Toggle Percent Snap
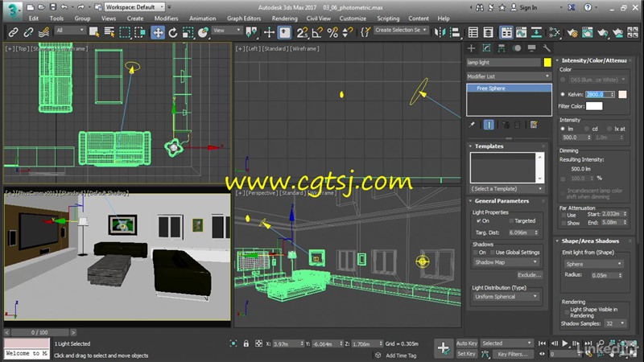644x362 pixels. (x=332, y=32)
